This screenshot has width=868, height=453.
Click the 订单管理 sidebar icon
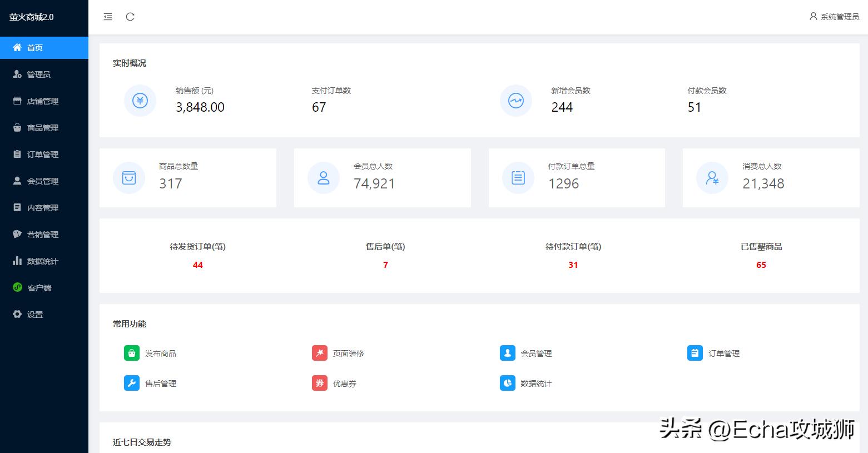[x=17, y=154]
